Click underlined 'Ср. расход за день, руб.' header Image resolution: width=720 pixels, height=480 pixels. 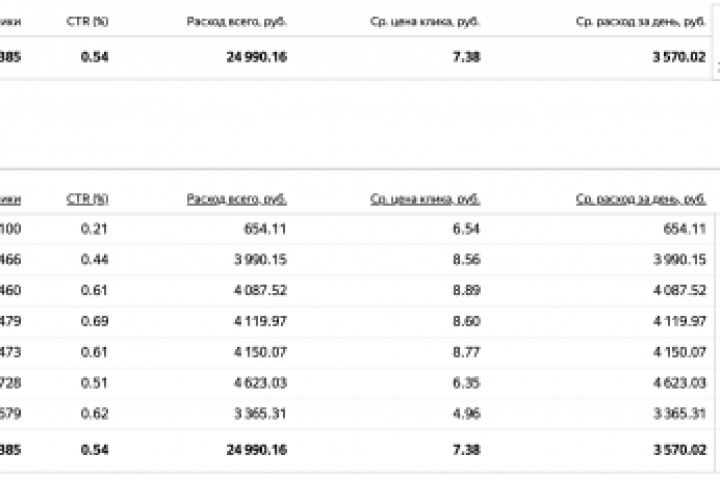(x=641, y=199)
